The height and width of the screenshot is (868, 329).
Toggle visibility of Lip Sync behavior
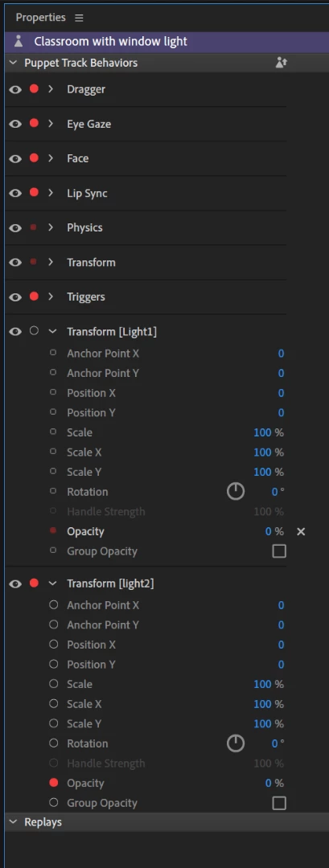coord(15,193)
